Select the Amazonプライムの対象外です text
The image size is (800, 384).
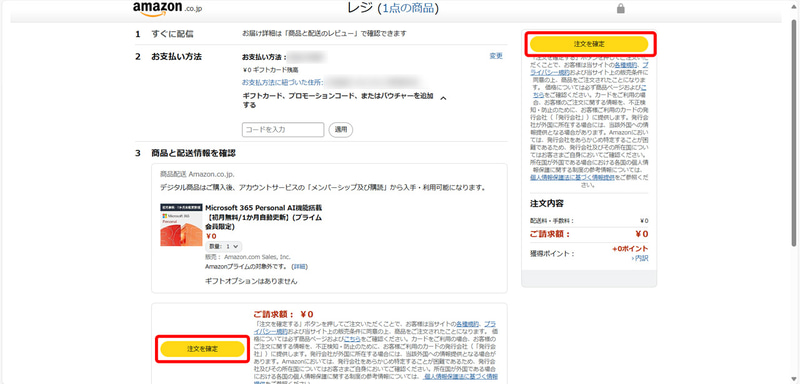pyautogui.click(x=246, y=267)
